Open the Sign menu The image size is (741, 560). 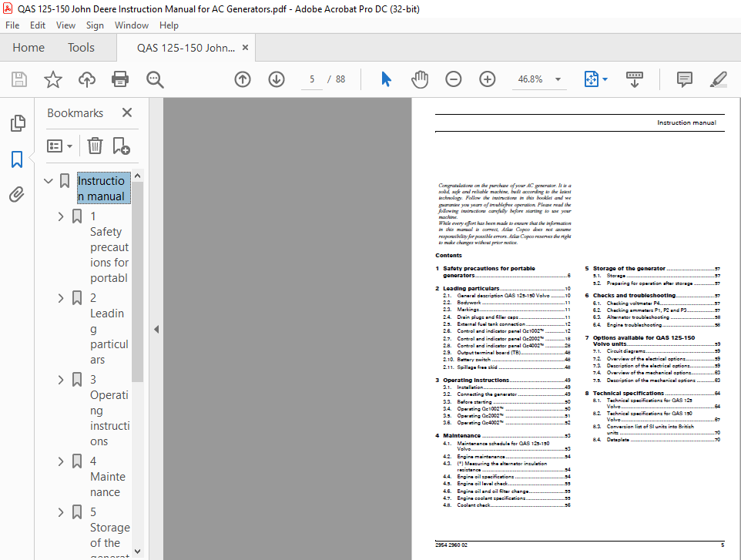point(95,25)
